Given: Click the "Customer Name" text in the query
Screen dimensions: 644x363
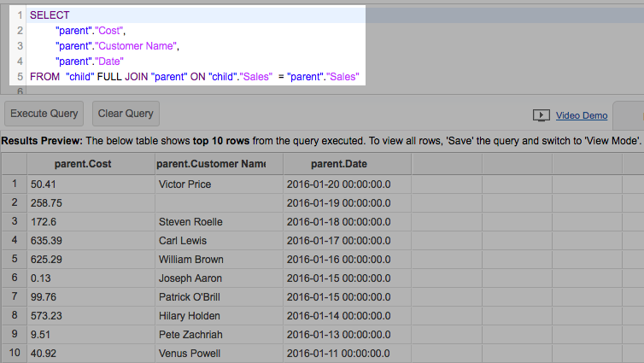Looking at the screenshot, I should point(136,46).
